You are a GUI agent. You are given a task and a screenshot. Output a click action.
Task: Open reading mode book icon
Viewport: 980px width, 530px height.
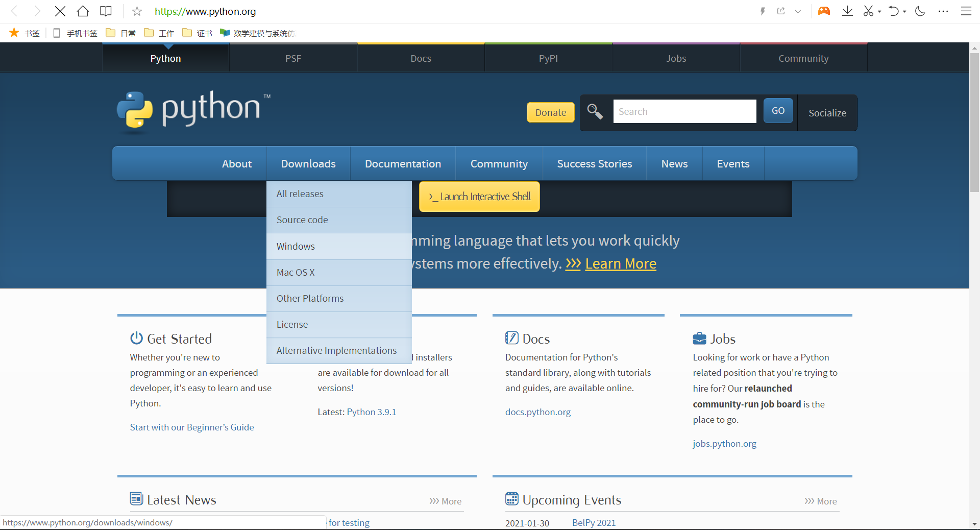pyautogui.click(x=106, y=11)
